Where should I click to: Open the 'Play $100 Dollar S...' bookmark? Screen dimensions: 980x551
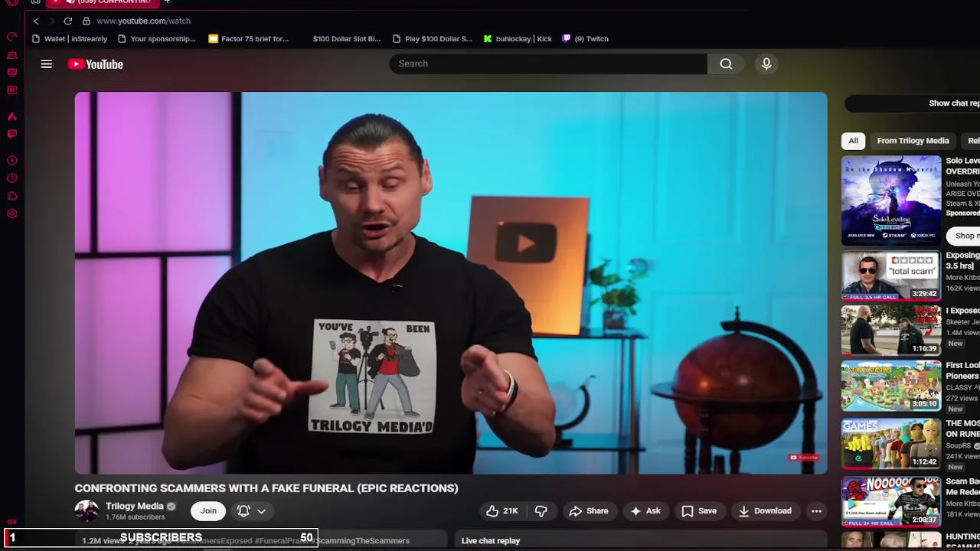click(x=433, y=38)
